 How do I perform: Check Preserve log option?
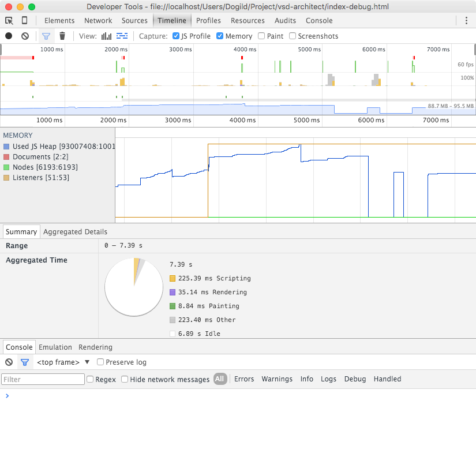point(100,362)
